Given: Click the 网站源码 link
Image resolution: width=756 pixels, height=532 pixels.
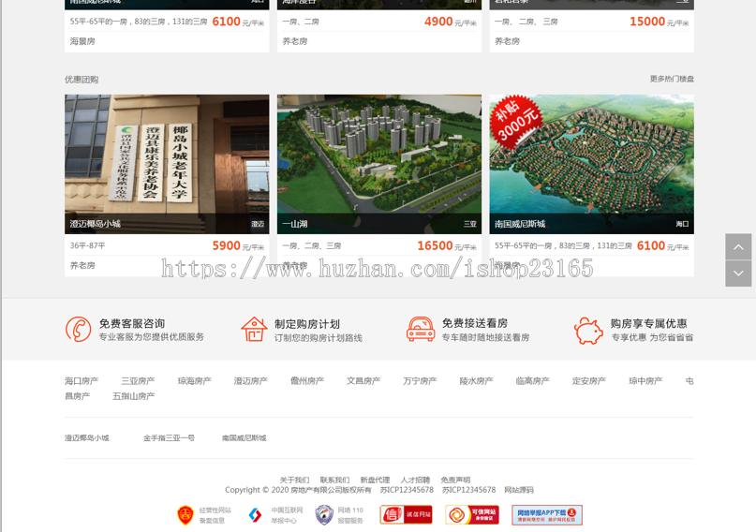Looking at the screenshot, I should click(519, 490).
